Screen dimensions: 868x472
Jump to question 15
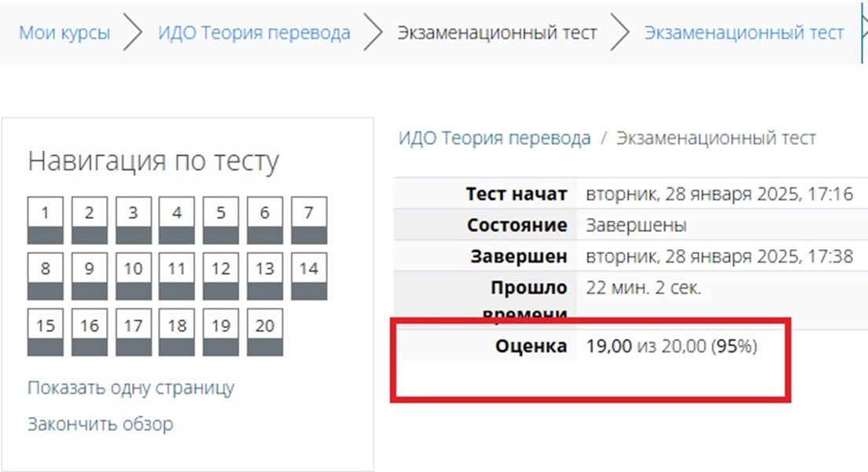(x=46, y=333)
